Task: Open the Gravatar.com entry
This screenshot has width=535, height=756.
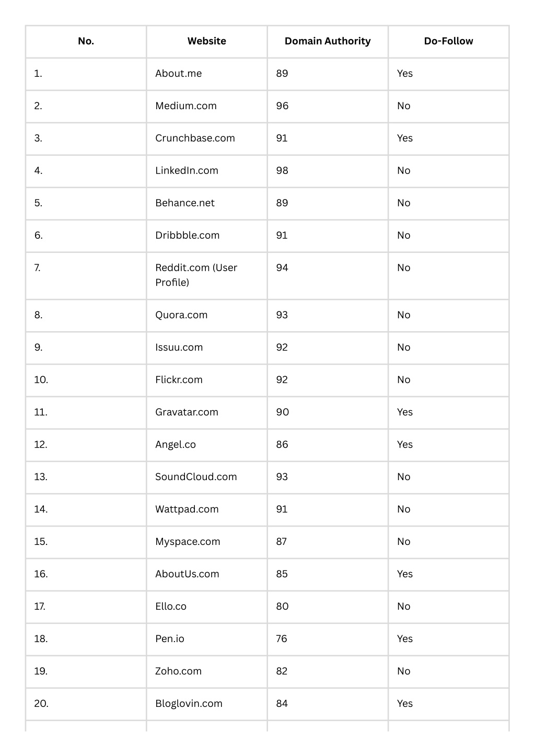Action: click(x=187, y=412)
